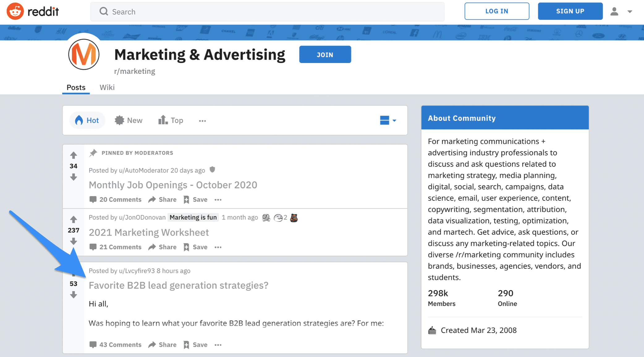The image size is (644, 357).
Task: Save the B2B lead generation post
Action: 195,345
